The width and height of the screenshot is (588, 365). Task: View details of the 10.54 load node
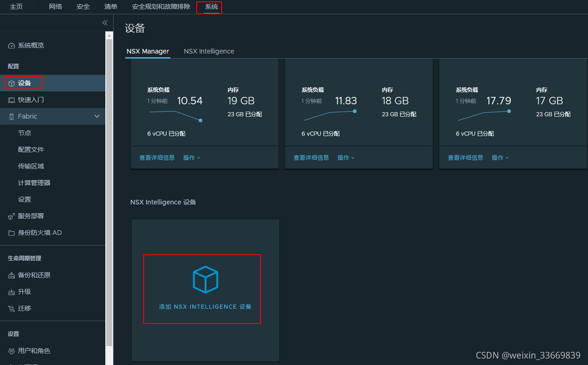point(157,158)
